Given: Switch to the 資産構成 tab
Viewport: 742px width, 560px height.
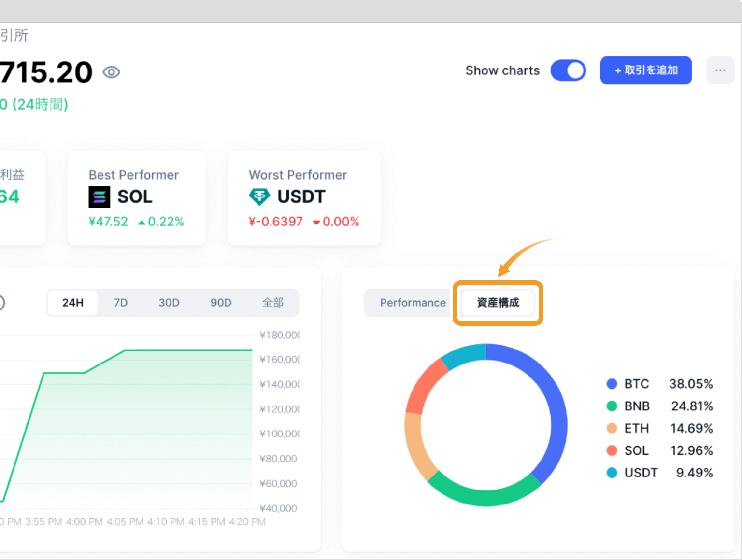Looking at the screenshot, I should (498, 303).
